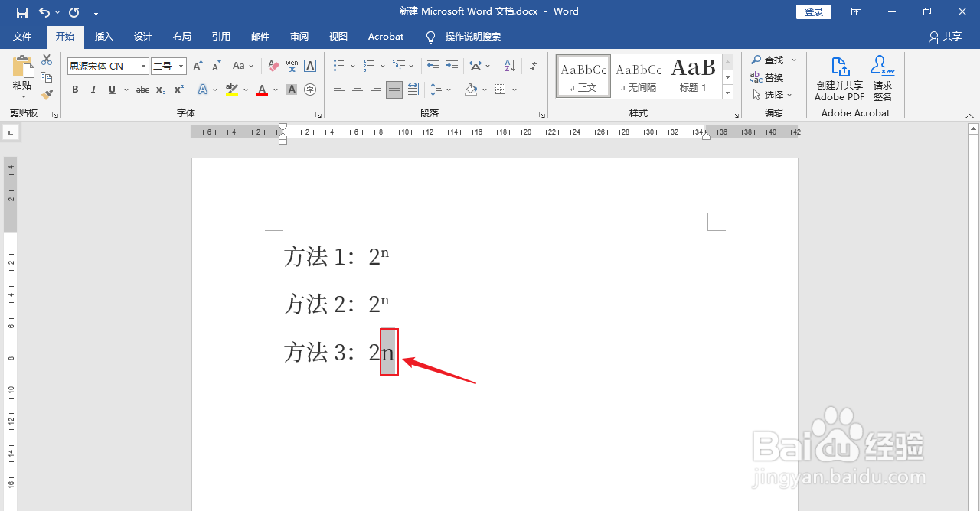Click the 共享 share button
Image resolution: width=980 pixels, height=511 pixels.
945,37
